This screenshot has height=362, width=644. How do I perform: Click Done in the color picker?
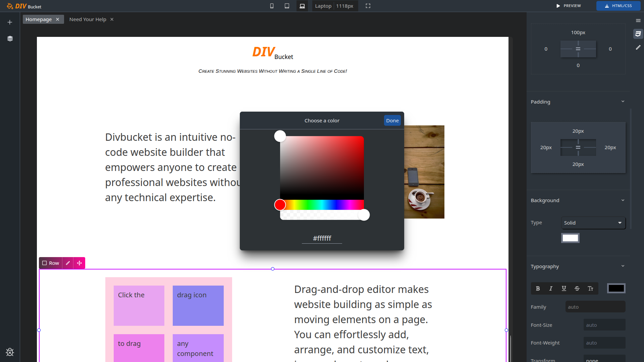pos(392,121)
